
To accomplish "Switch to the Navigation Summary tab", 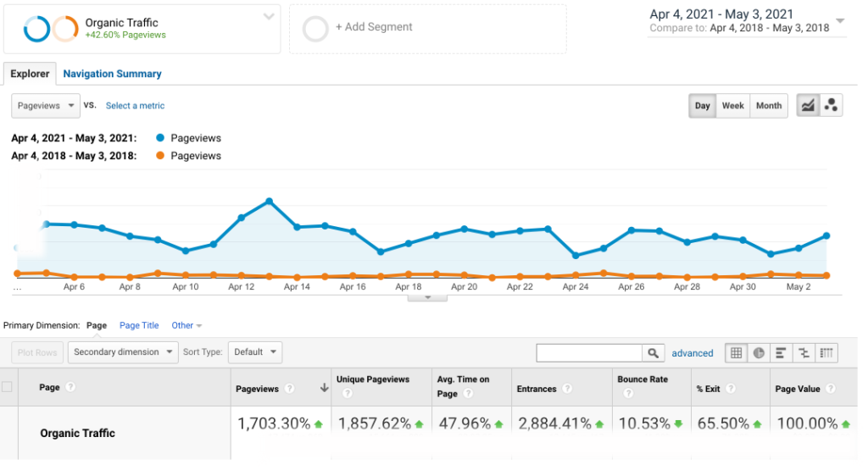I will 112,74.
